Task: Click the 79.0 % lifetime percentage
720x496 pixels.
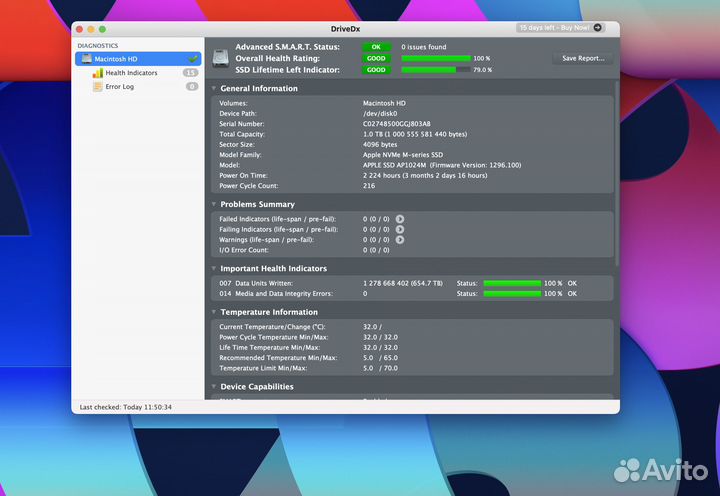Action: pos(483,70)
